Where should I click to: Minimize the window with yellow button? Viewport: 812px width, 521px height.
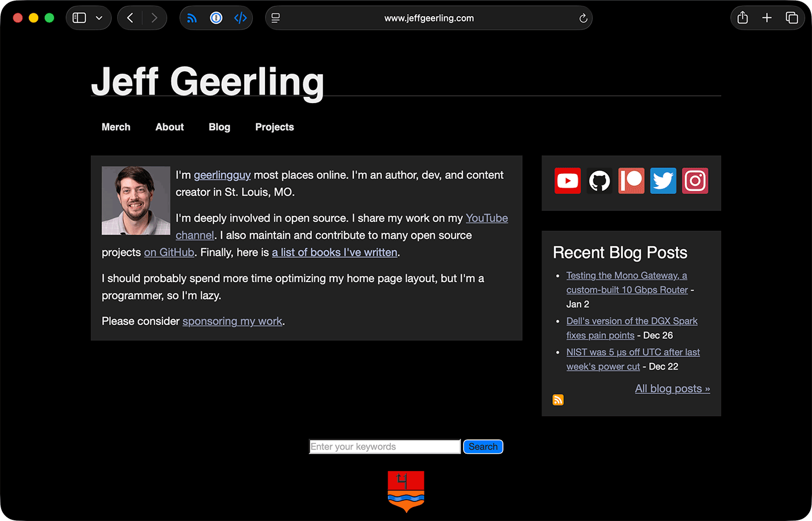pyautogui.click(x=34, y=18)
